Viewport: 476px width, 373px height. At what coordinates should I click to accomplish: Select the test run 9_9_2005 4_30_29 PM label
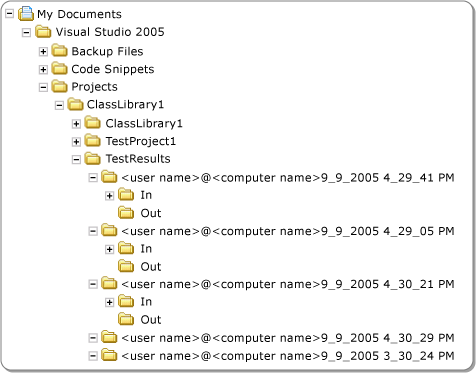[x=288, y=338]
